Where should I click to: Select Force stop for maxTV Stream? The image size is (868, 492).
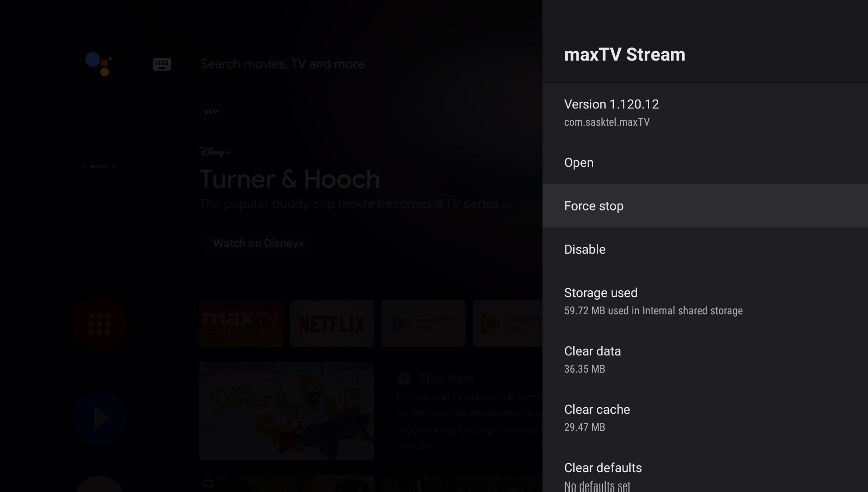point(594,206)
